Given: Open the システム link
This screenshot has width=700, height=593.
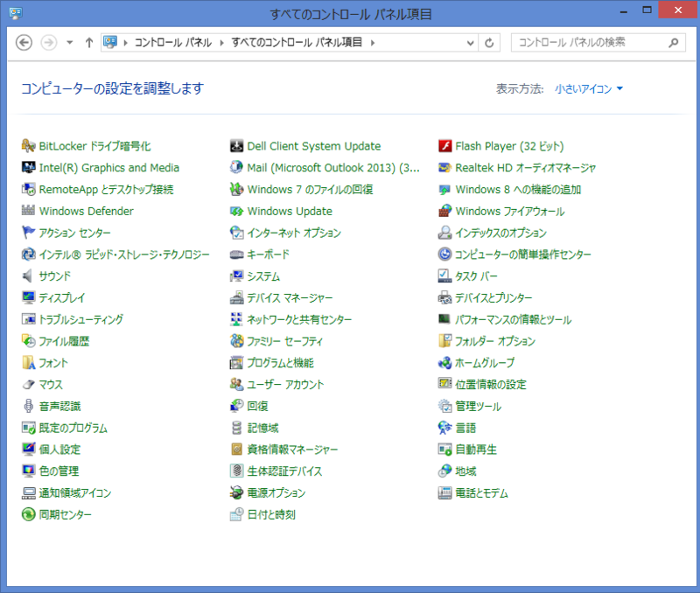Looking at the screenshot, I should 263,276.
